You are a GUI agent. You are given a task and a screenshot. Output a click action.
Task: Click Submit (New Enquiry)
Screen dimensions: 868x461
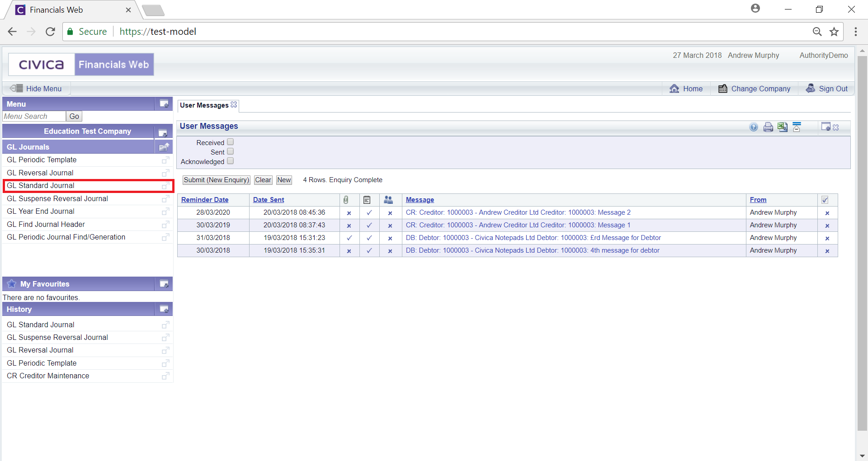click(216, 180)
